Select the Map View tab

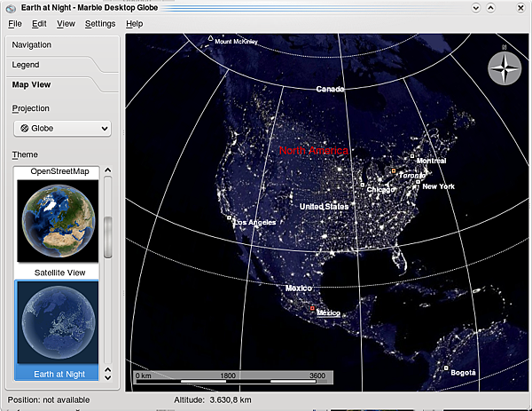click(x=31, y=84)
